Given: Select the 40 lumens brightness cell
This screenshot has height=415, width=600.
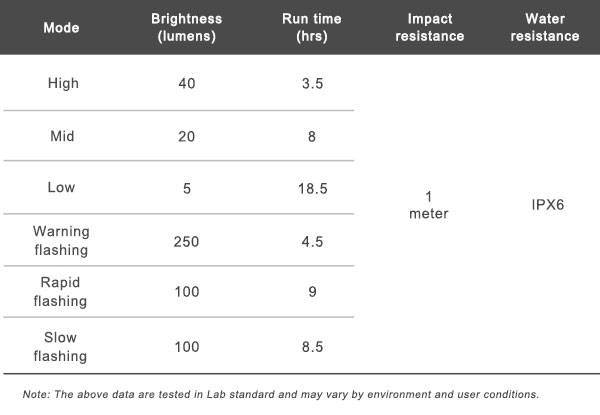Looking at the screenshot, I should 187,83.
